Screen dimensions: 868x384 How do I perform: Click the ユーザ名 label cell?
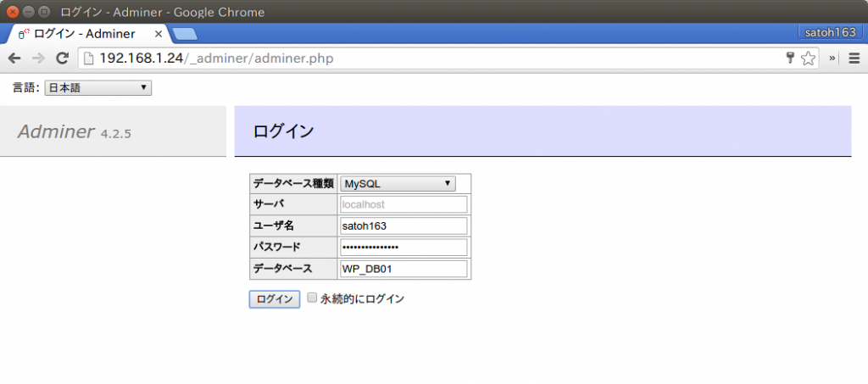[293, 226]
